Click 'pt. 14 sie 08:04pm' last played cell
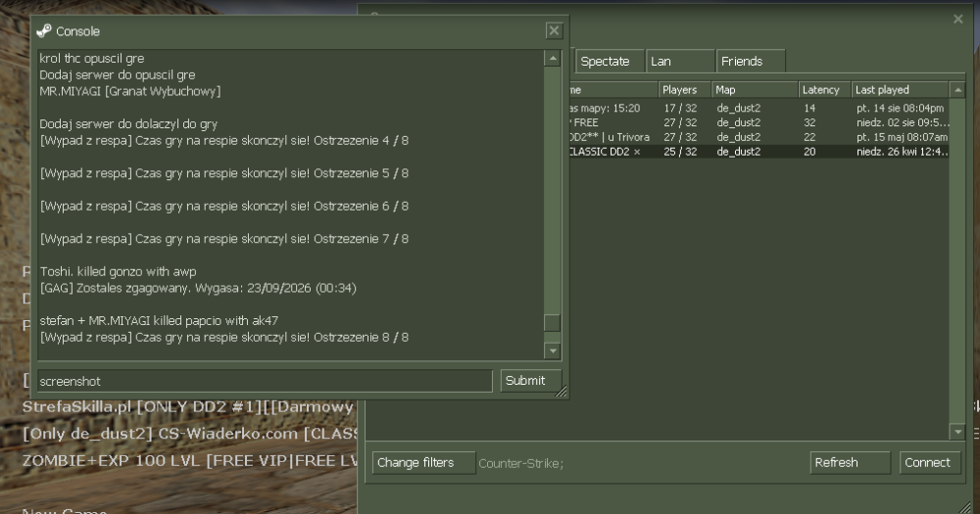 point(900,108)
